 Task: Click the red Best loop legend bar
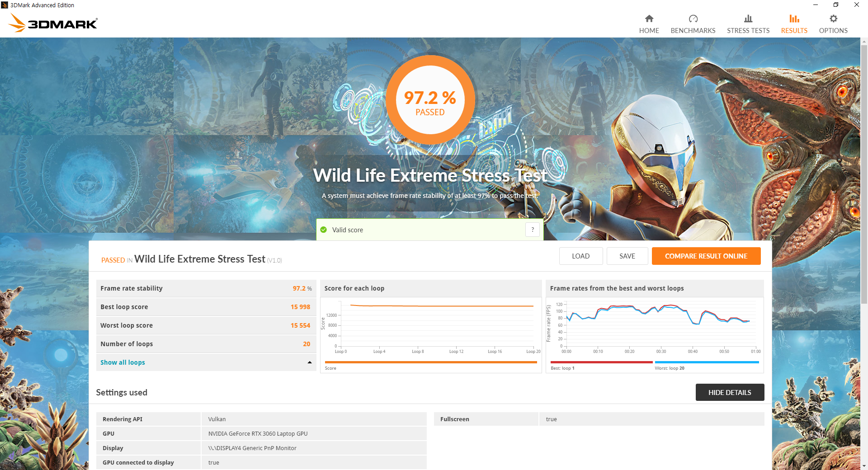pyautogui.click(x=602, y=362)
